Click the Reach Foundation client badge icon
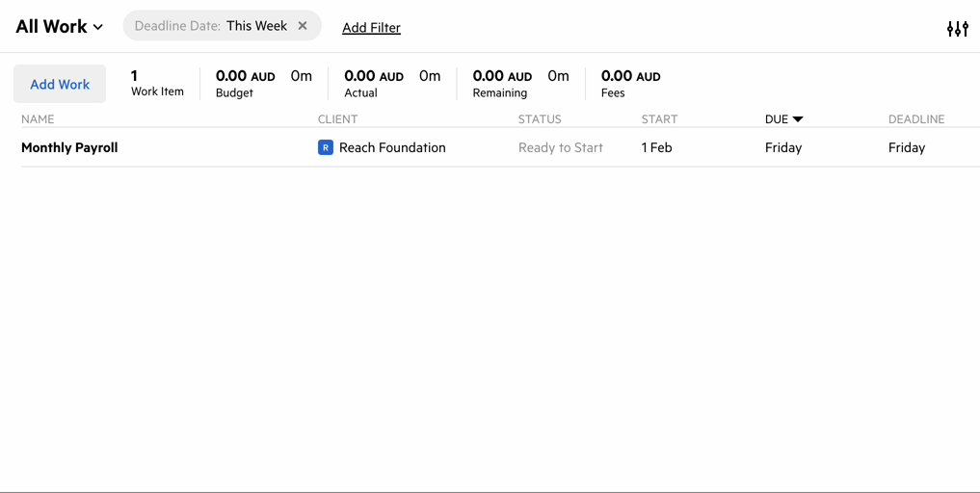The height and width of the screenshot is (493, 980). pos(326,147)
